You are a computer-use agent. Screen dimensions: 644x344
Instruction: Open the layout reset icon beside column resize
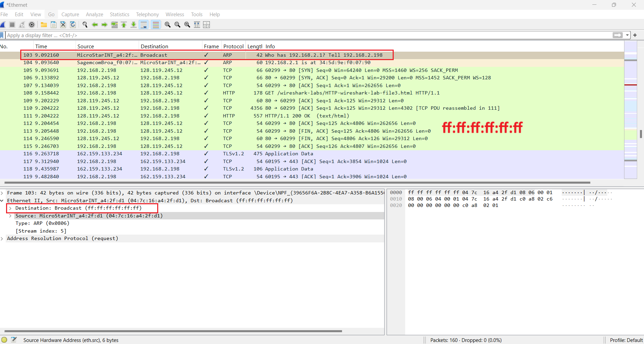(206, 25)
